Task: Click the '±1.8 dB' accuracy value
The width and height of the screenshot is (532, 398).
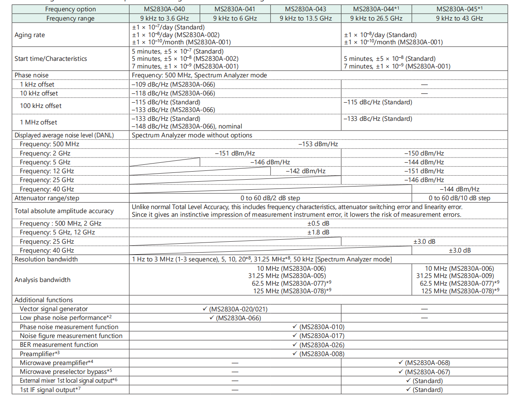Action: [318, 232]
